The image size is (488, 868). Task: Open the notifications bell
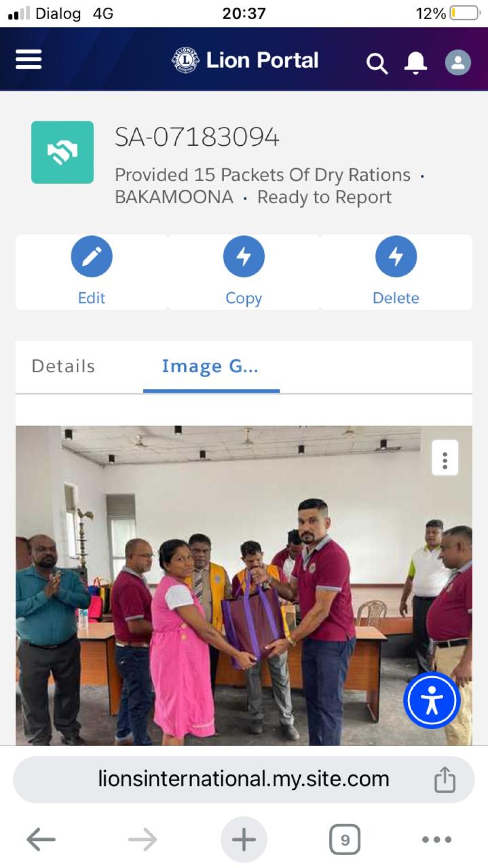(416, 62)
